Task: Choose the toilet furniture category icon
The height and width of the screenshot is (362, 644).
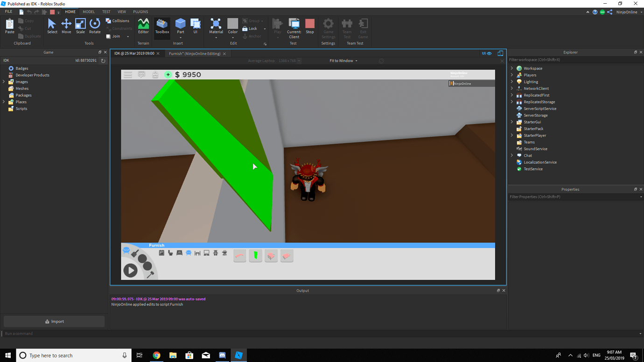Action: pos(170,253)
